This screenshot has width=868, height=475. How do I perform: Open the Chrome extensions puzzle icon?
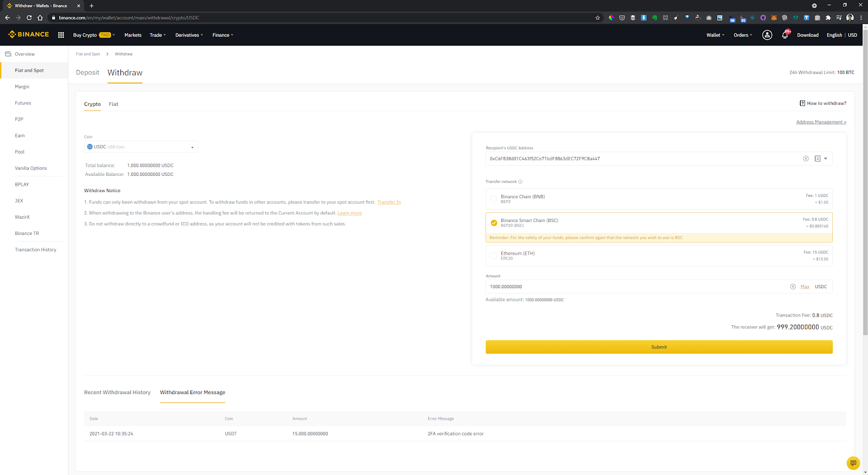[828, 17]
